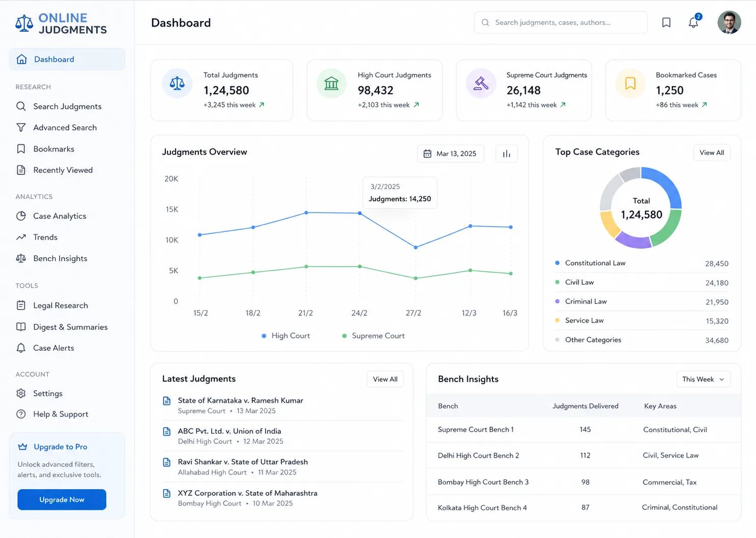Viewport: 756px width, 538px height.
Task: Click the Key Areas column header
Action: click(660, 406)
